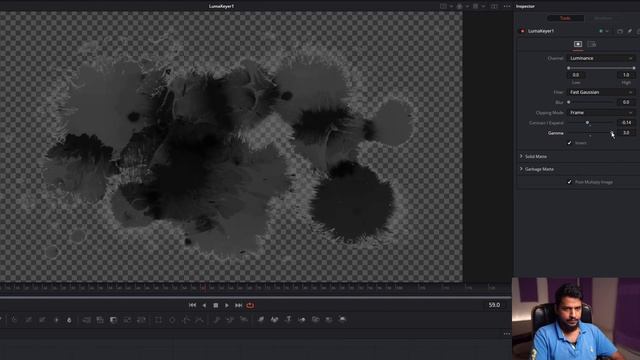This screenshot has width=640, height=360.
Task: Add a Color Curves node
Action: click(28, 320)
